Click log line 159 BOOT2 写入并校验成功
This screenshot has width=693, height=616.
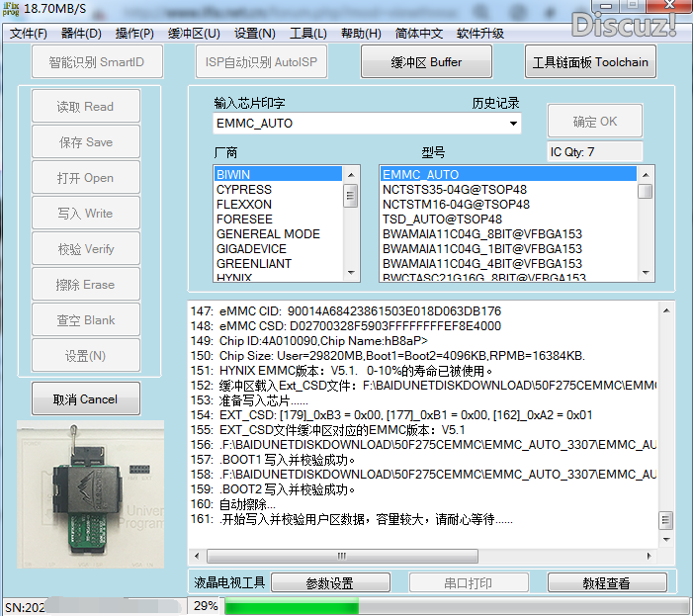click(273, 489)
